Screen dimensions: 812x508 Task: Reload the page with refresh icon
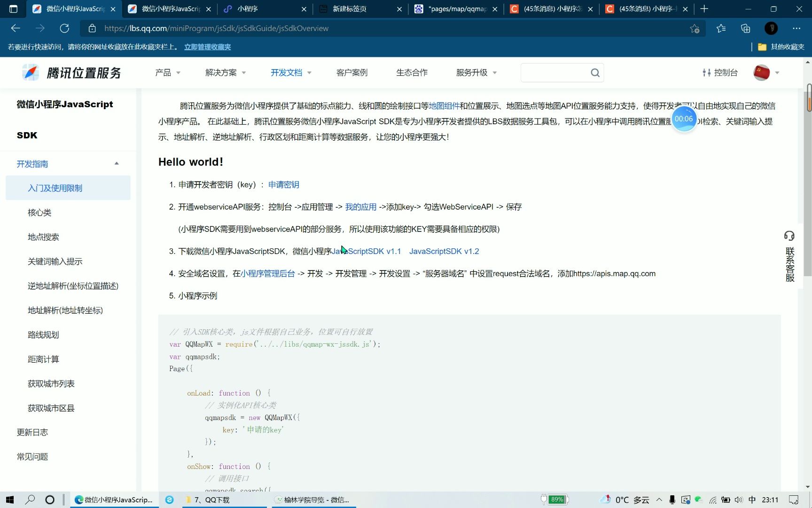64,28
